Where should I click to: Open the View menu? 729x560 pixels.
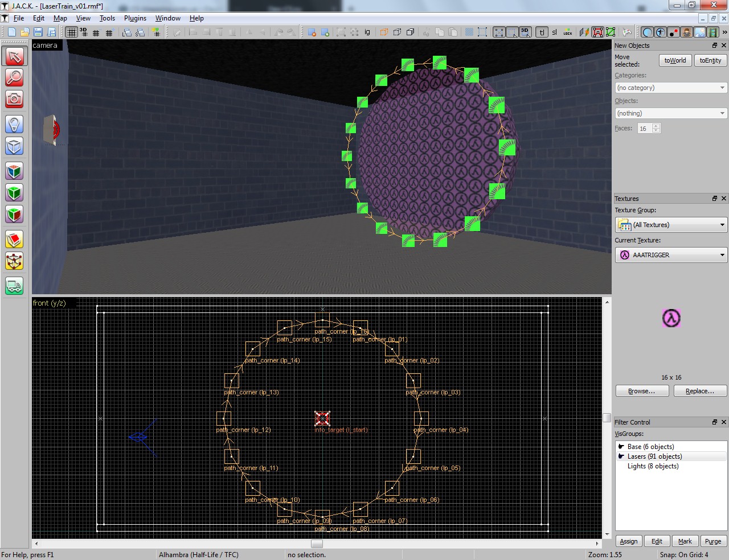click(x=83, y=18)
